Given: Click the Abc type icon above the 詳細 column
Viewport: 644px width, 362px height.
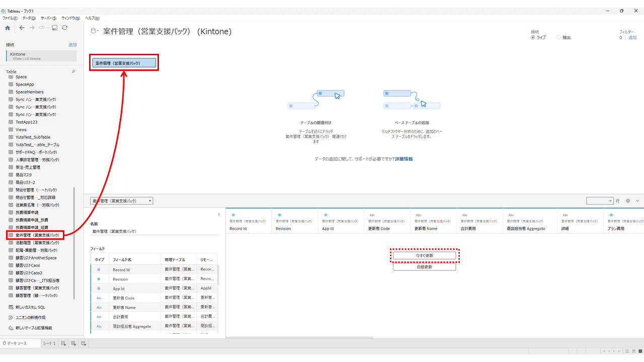Looking at the screenshot, I should pos(566,215).
